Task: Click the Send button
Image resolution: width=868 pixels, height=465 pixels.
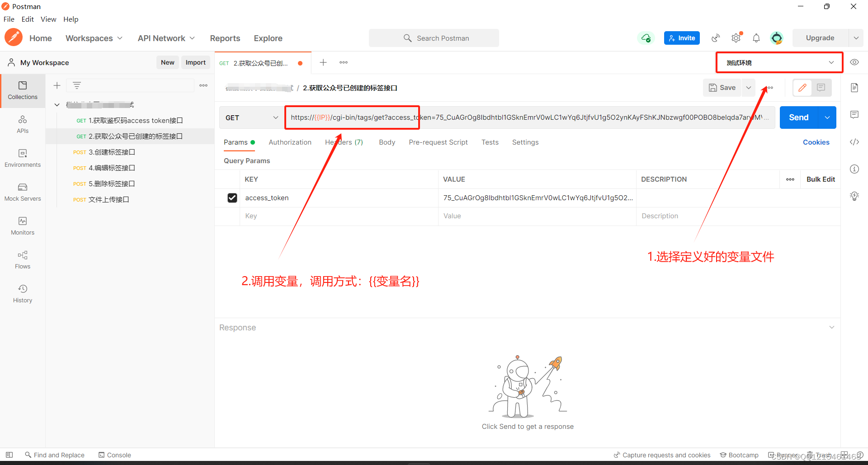Action: tap(799, 117)
